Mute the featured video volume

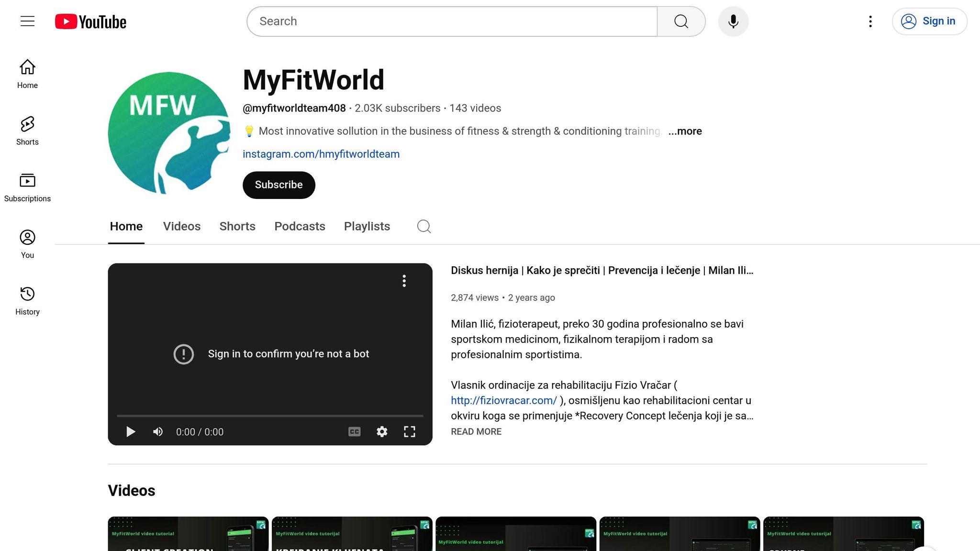[158, 431]
